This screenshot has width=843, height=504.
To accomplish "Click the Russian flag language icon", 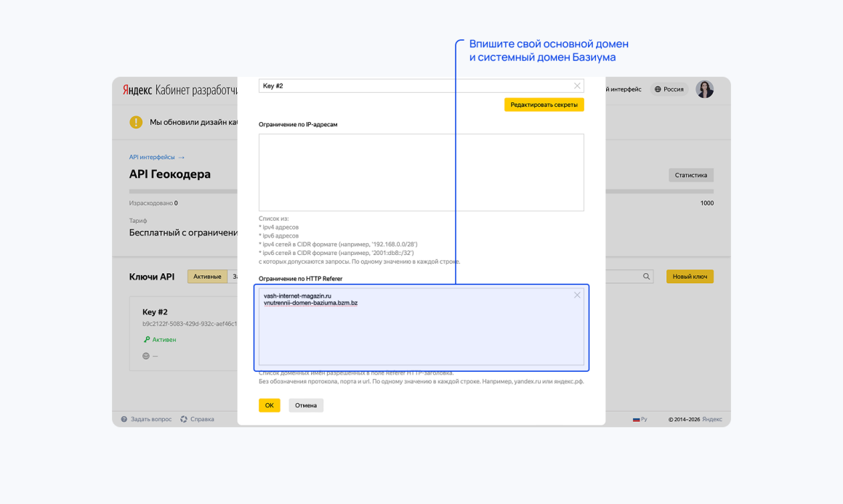I will click(x=636, y=420).
